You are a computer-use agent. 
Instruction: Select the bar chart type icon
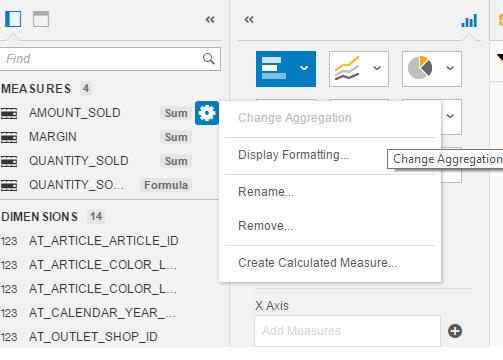pyautogui.click(x=274, y=68)
